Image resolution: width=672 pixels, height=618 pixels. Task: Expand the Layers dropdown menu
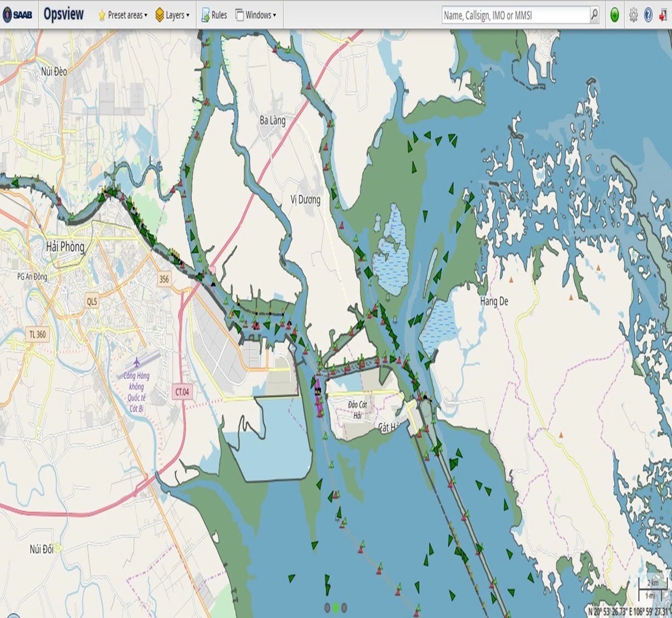coord(172,15)
